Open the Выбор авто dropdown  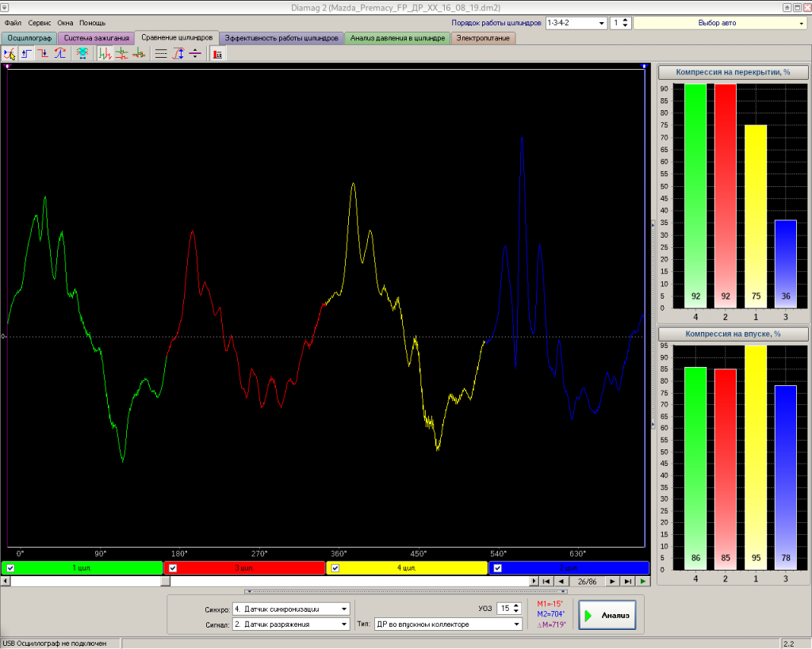coord(801,23)
